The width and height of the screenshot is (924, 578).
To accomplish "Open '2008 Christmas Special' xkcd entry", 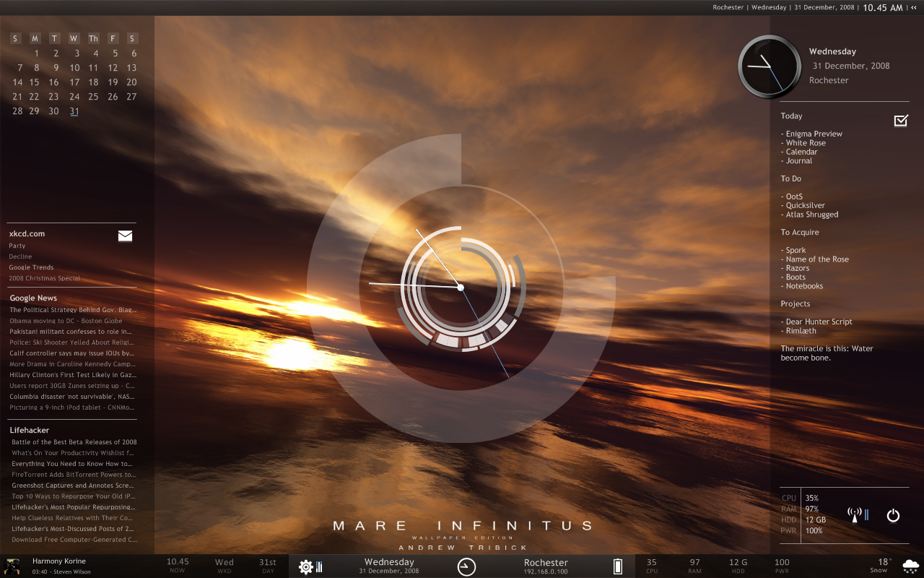I will coord(45,278).
